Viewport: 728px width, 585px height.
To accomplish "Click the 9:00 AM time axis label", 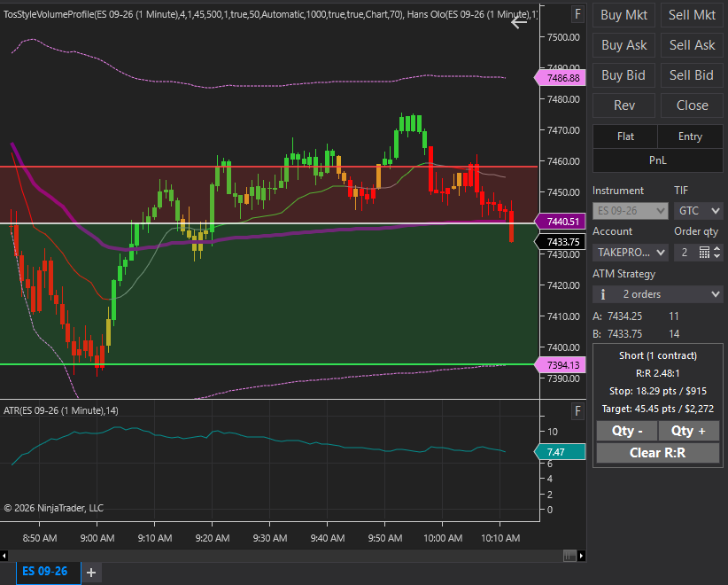I will 97,538.
